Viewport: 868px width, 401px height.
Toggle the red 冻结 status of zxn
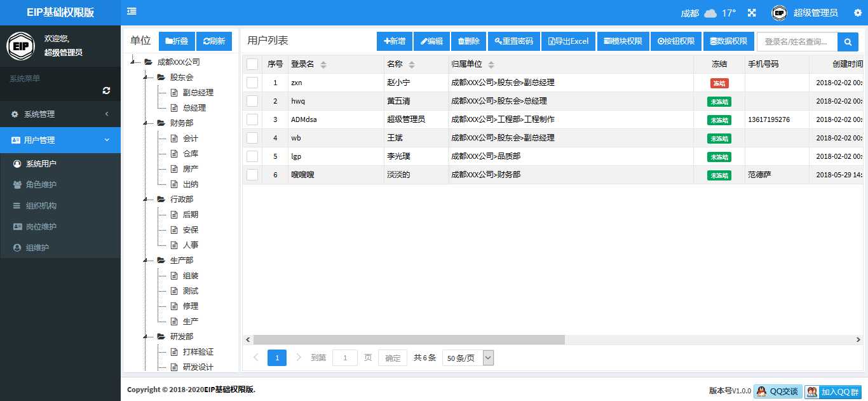[x=719, y=83]
